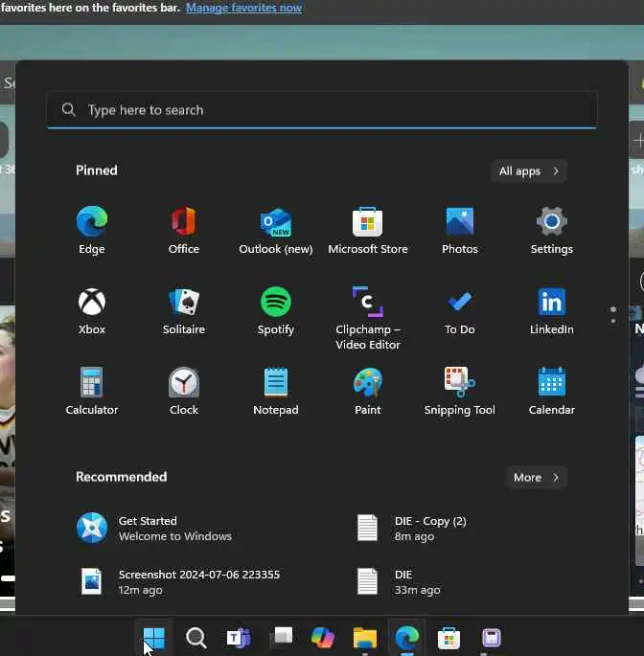Expand the All apps list
Image resolution: width=644 pixels, height=656 pixels.
click(x=529, y=171)
